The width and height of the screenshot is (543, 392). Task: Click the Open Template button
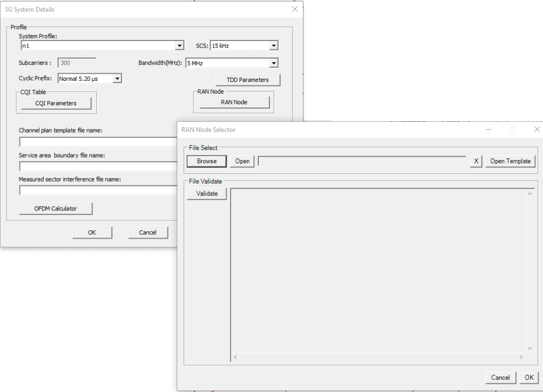[x=510, y=161]
